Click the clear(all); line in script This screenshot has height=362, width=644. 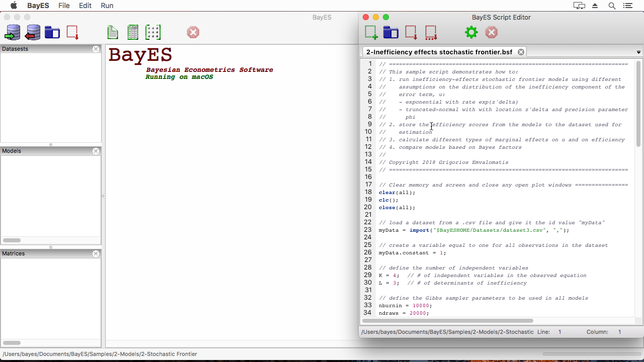pyautogui.click(x=397, y=193)
